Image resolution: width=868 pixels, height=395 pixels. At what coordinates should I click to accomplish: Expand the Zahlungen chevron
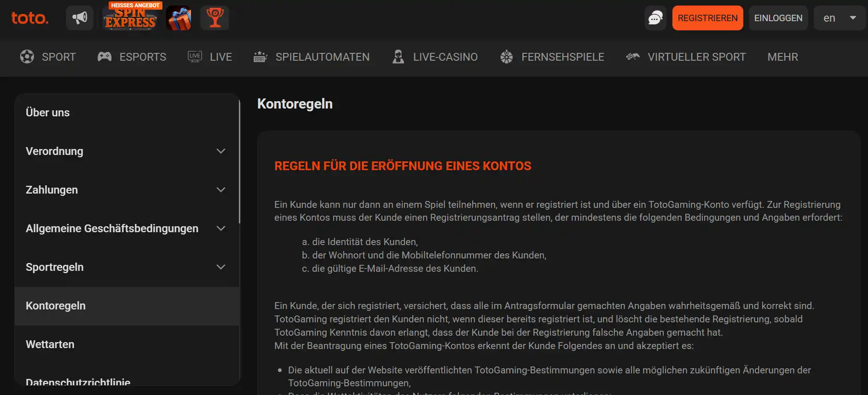tap(221, 190)
